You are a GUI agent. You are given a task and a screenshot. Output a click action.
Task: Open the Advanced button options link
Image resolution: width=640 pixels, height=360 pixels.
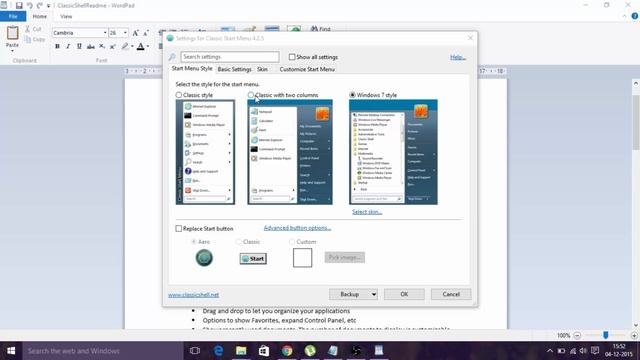click(297, 228)
